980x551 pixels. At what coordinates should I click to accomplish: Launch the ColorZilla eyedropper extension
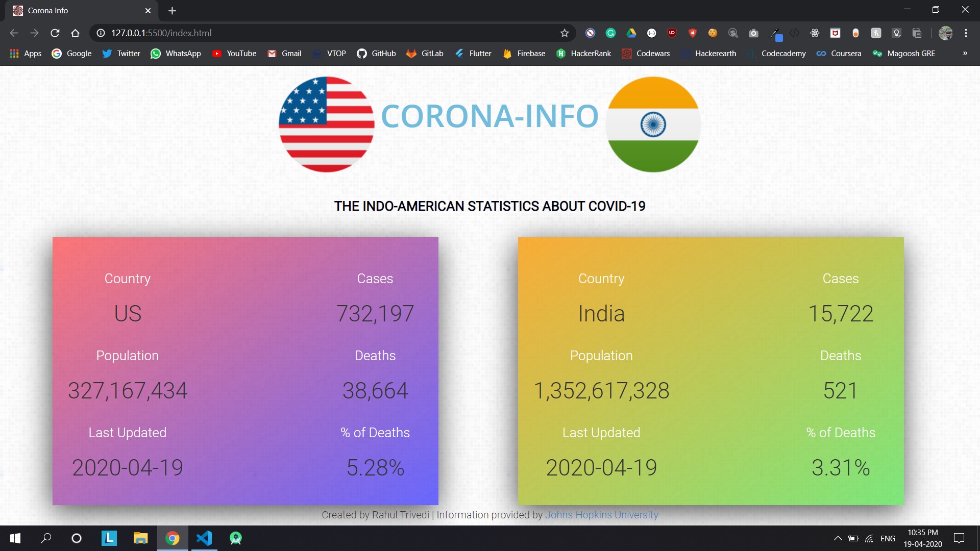(774, 33)
